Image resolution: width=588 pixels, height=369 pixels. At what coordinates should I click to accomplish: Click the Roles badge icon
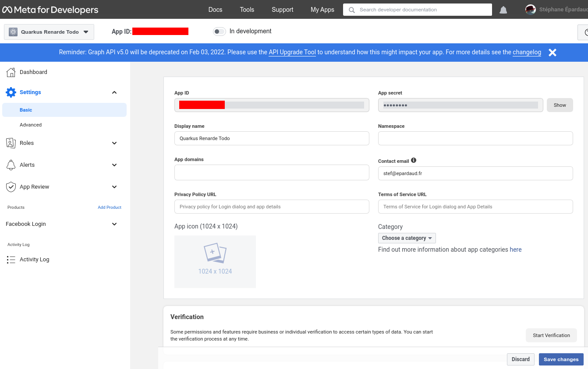[x=11, y=143]
